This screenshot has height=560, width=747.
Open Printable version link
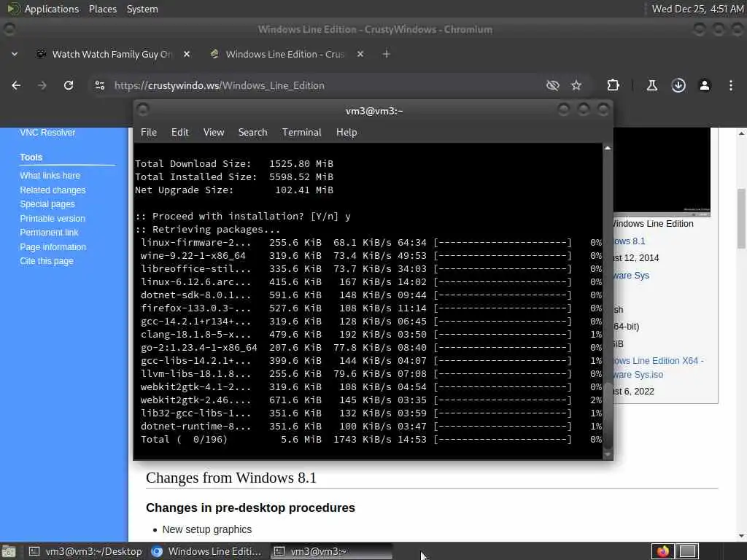53,218
